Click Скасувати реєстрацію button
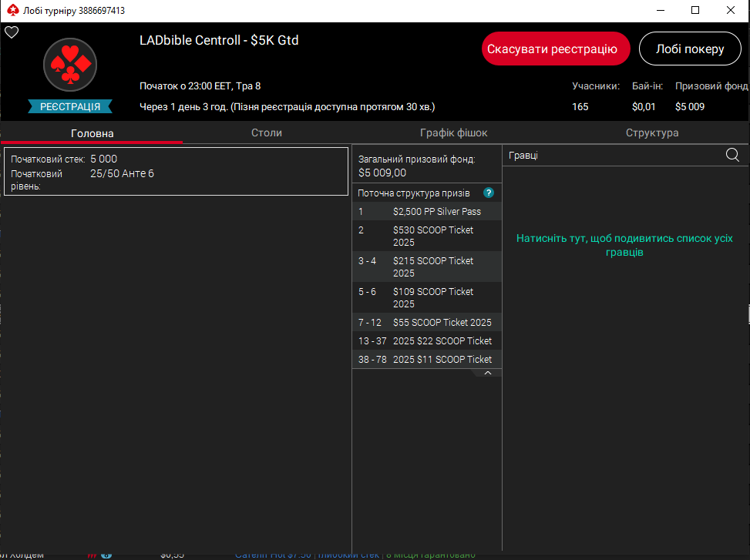 pyautogui.click(x=556, y=49)
